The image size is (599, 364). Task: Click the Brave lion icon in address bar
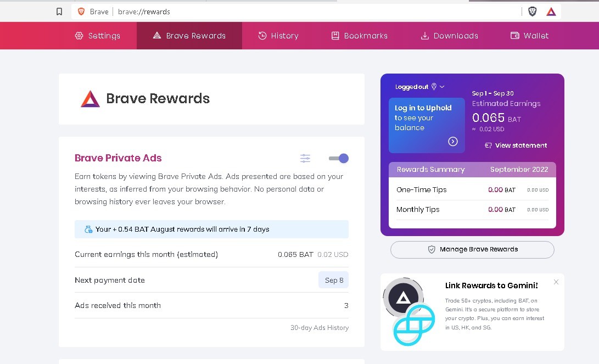[x=81, y=12]
